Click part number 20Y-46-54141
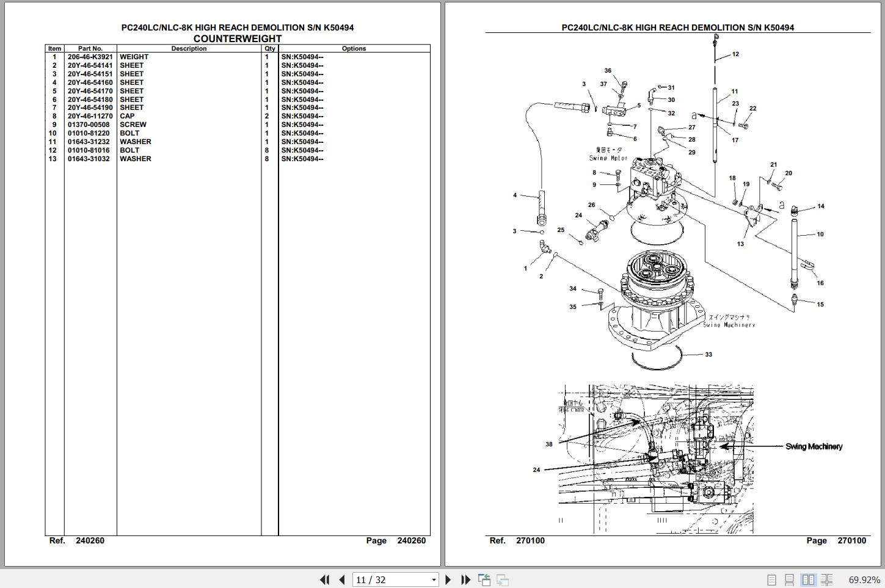Viewport: 885px width, 588px height. point(90,65)
